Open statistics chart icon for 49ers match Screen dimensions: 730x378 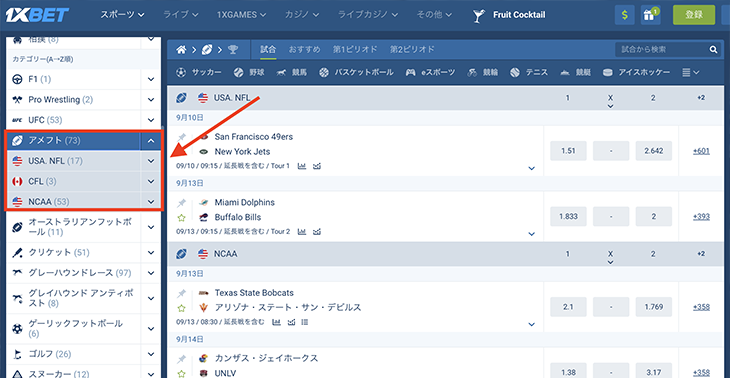302,166
